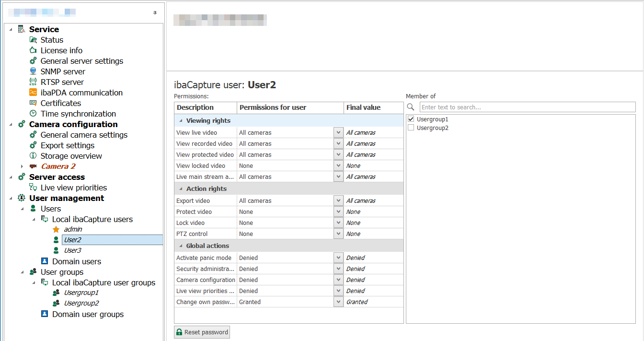Click the admin star icon

(x=56, y=230)
